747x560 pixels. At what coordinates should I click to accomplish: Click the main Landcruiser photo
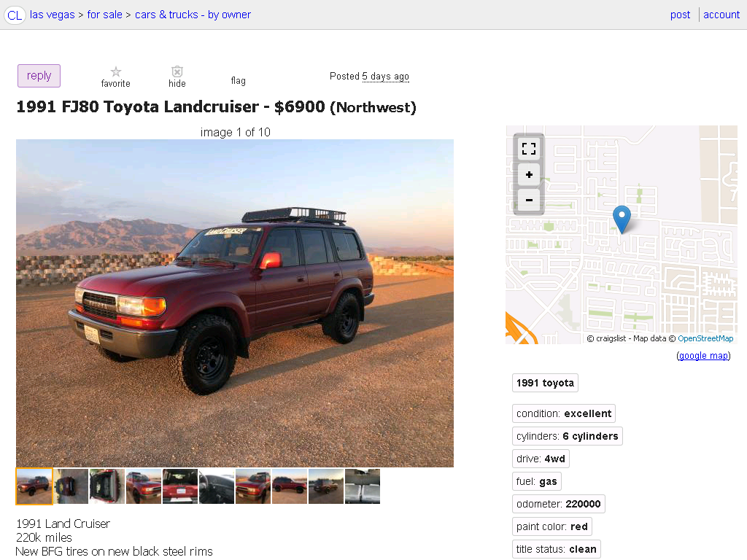[235, 303]
